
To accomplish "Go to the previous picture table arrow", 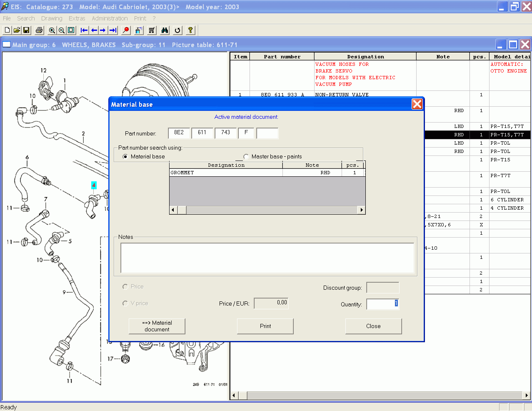I will click(x=94, y=30).
